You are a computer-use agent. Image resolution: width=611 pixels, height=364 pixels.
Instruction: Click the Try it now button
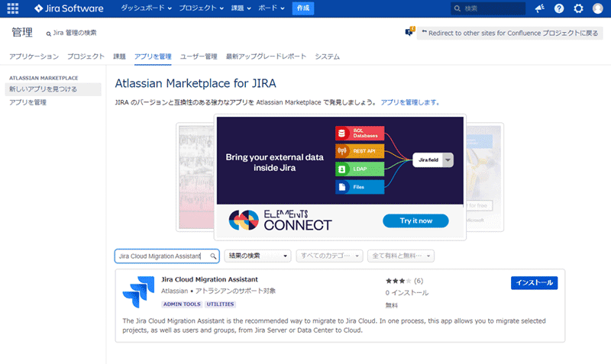coord(415,221)
